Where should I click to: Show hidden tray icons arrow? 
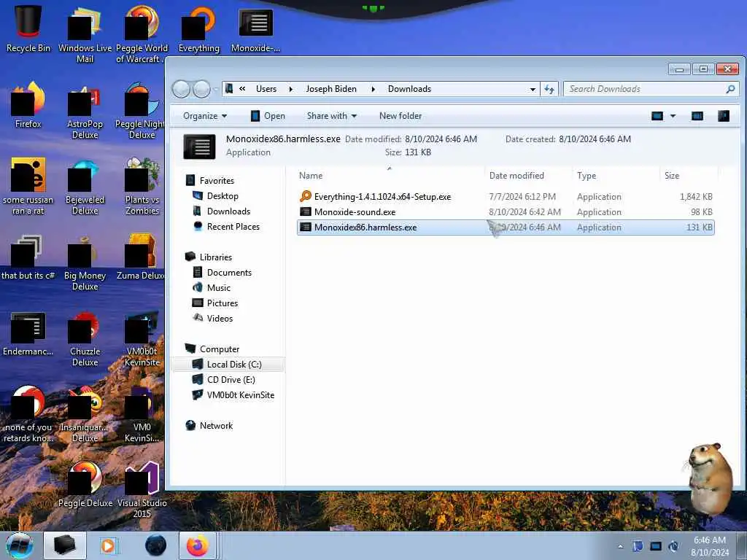click(620, 546)
